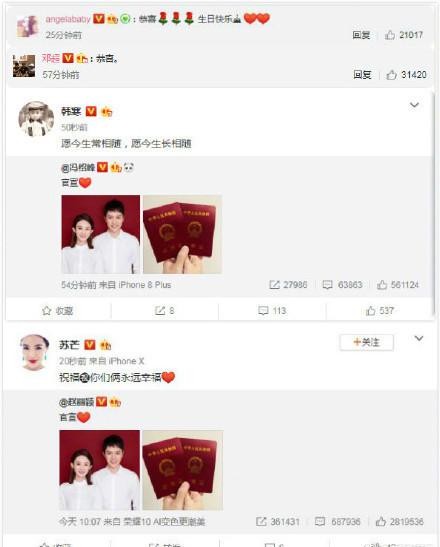Open the @冯绍峰 profile link
This screenshot has height=547, width=440.
click(x=78, y=168)
